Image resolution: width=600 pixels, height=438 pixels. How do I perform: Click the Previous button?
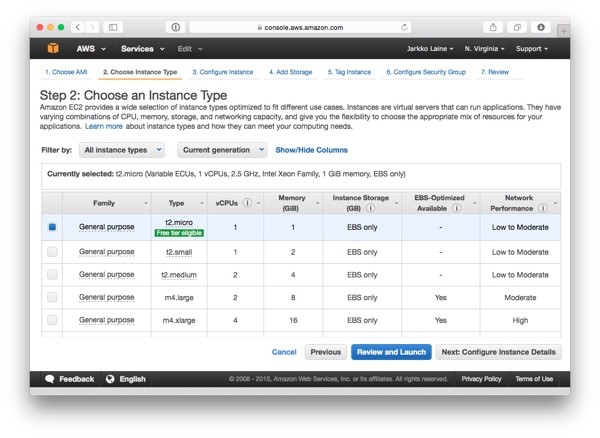[325, 352]
